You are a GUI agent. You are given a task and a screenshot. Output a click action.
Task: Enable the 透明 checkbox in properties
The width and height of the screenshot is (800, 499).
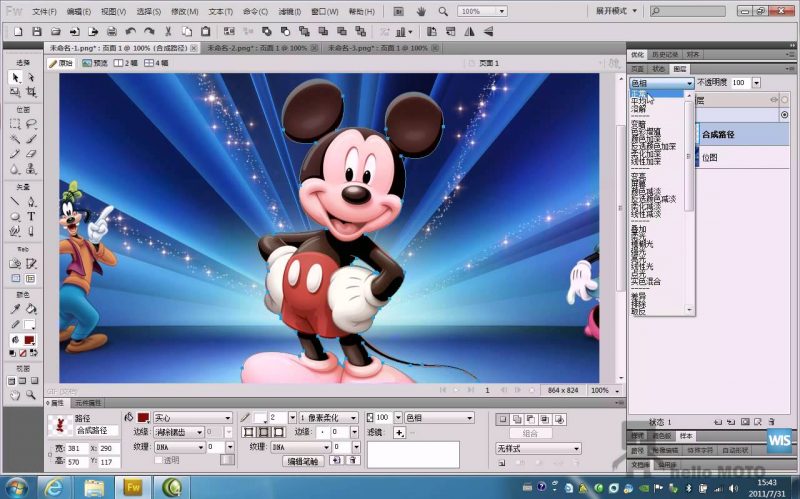pos(159,460)
